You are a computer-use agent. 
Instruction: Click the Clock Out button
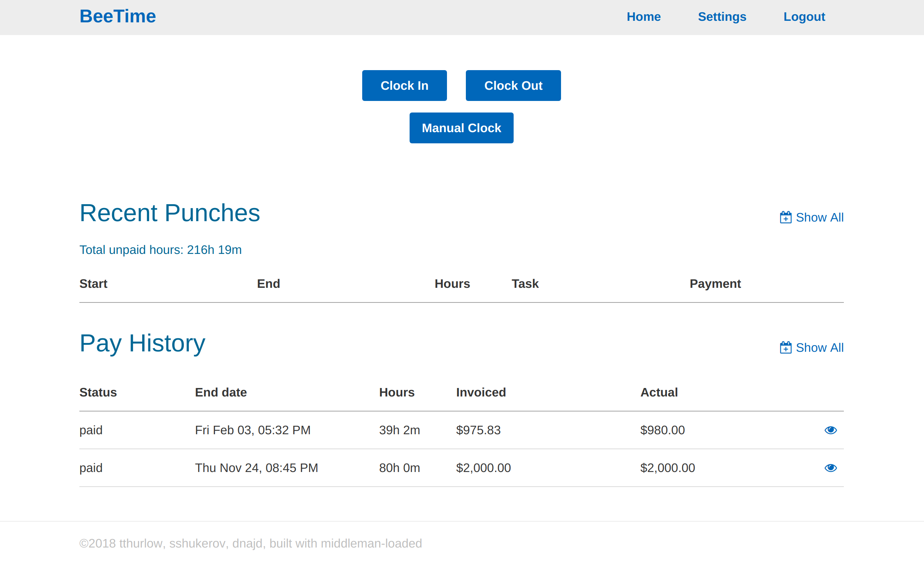pyautogui.click(x=513, y=86)
